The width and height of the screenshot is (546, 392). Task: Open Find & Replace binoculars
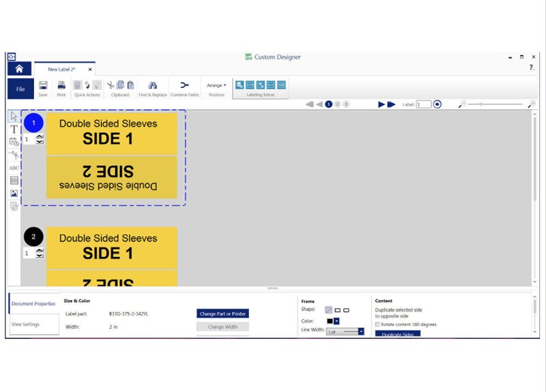[152, 85]
